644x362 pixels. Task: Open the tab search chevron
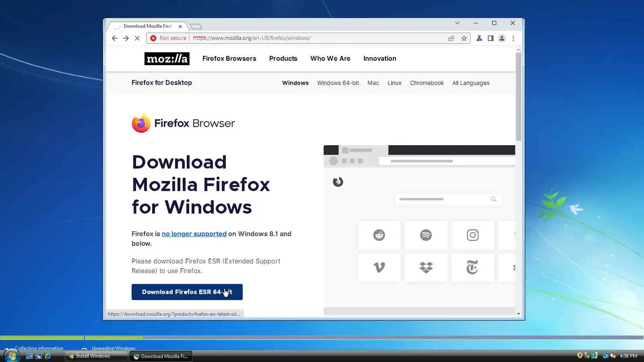(457, 23)
